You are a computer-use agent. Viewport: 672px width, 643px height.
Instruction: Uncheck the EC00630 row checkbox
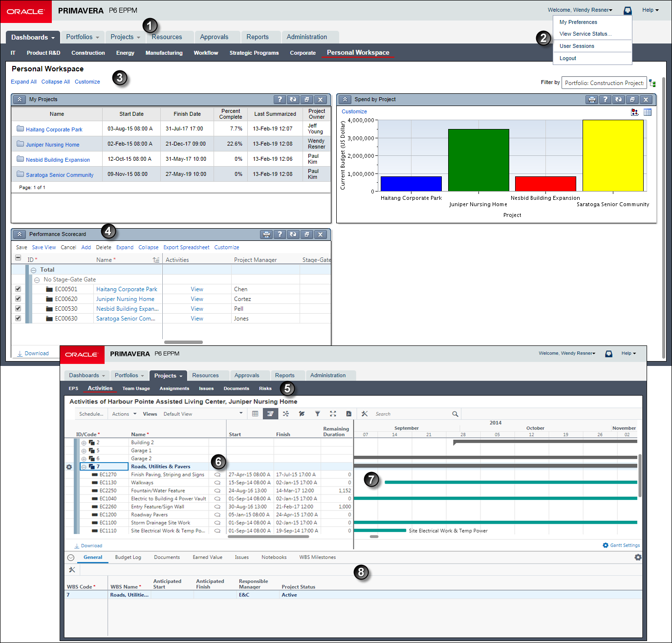[x=18, y=318]
